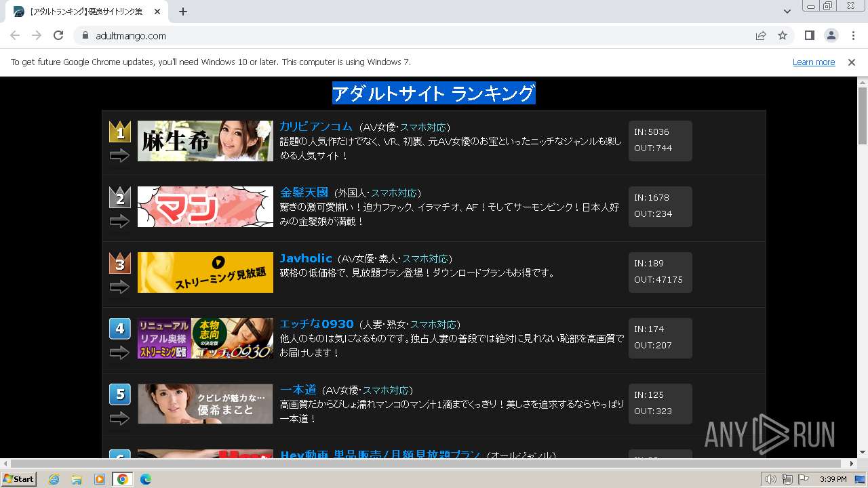The image size is (868, 488).
Task: Open the カリビアンコム link
Action: point(316,127)
